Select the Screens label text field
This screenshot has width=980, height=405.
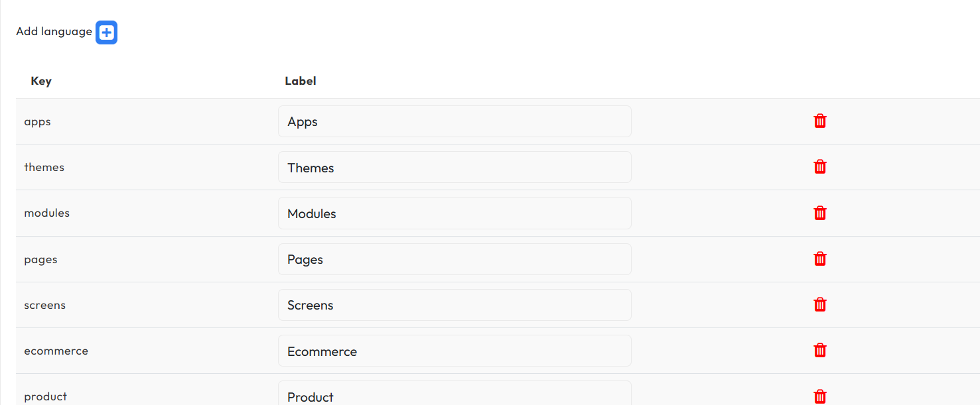(455, 305)
